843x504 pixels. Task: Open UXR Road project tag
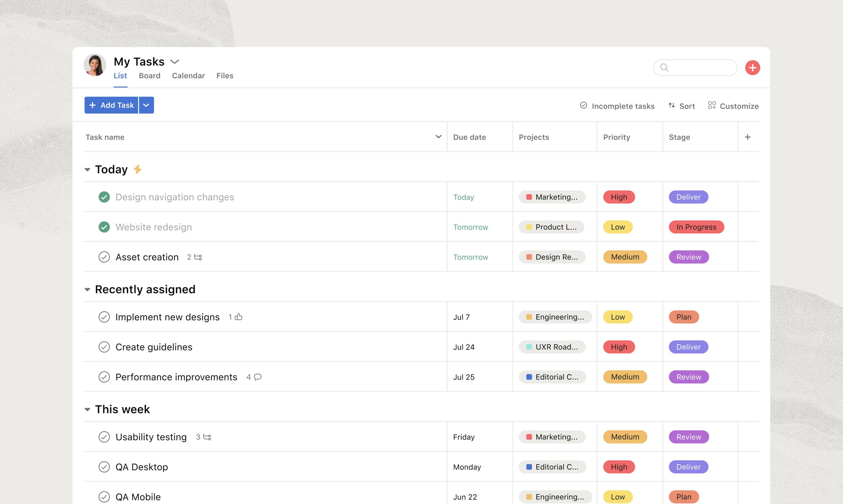[552, 347]
